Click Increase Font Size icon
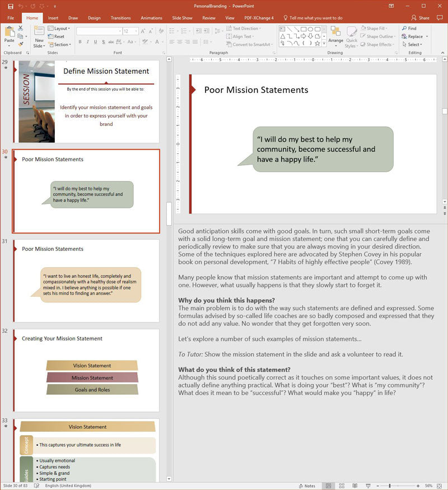448x490 pixels. tap(143, 31)
